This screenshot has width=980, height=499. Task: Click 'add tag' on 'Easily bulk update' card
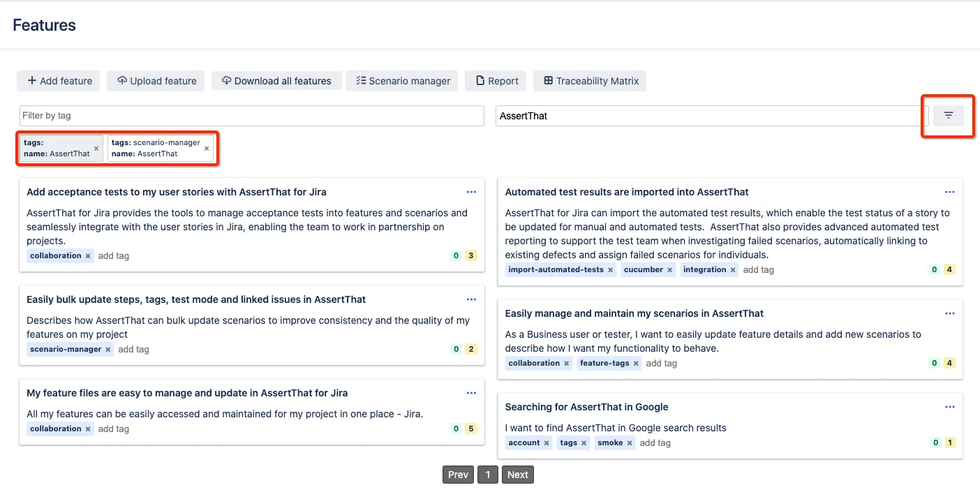pos(133,350)
